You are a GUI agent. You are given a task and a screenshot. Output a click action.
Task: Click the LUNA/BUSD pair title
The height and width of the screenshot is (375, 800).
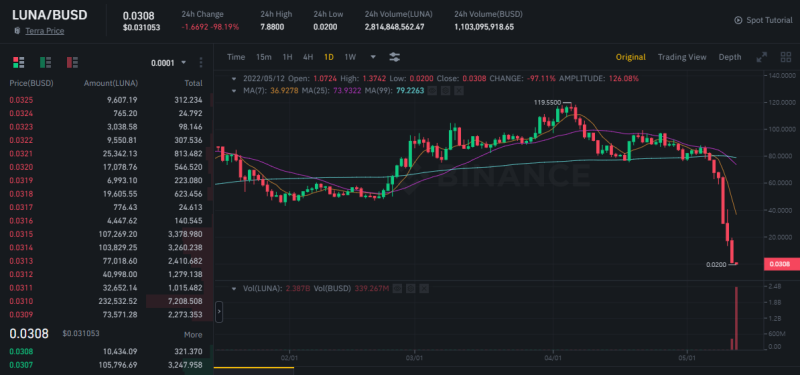(x=50, y=15)
